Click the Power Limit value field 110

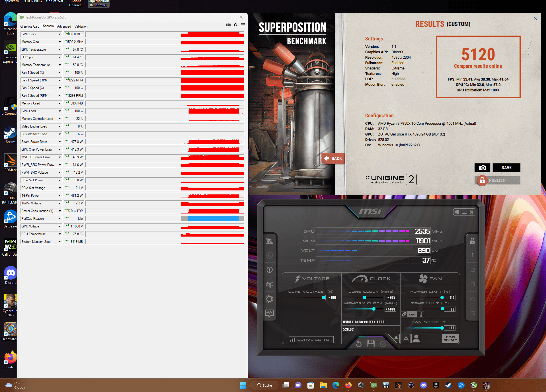[450, 297]
